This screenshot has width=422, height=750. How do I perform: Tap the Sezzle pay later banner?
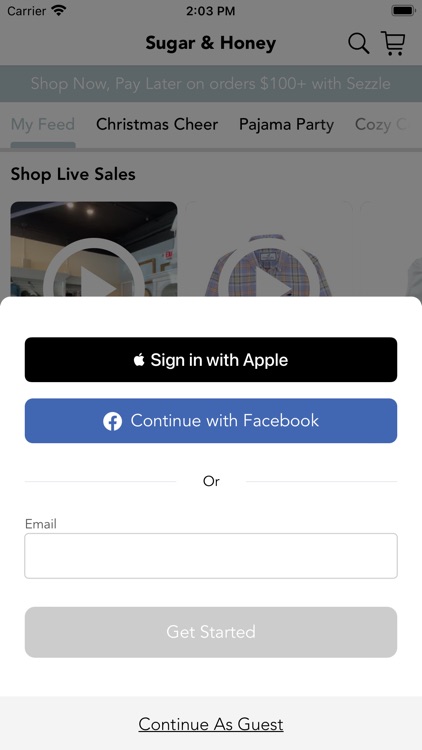(211, 84)
